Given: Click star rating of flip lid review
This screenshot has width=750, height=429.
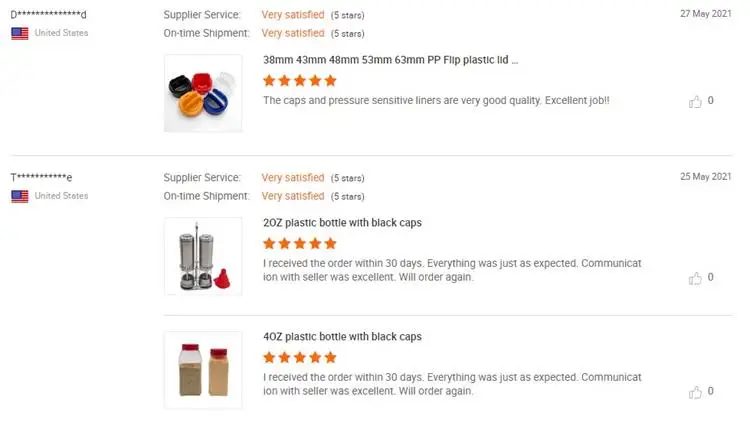Looking at the screenshot, I should pos(299,80).
